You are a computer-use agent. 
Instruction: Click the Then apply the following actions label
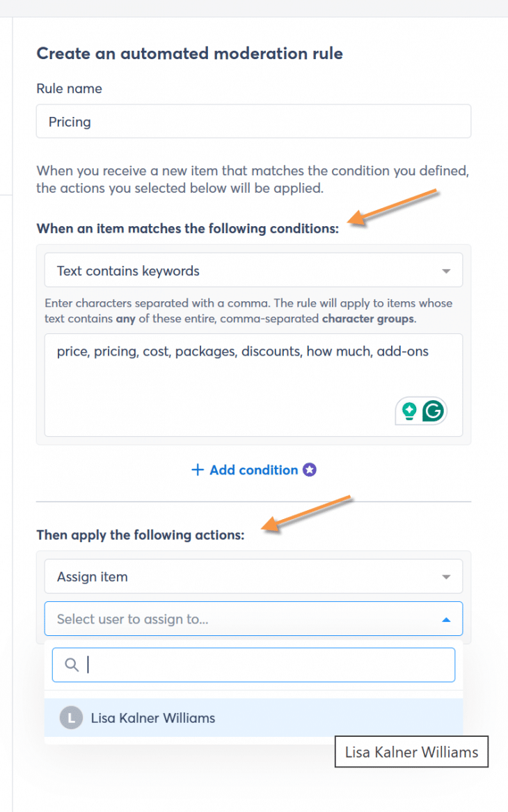[x=141, y=535]
